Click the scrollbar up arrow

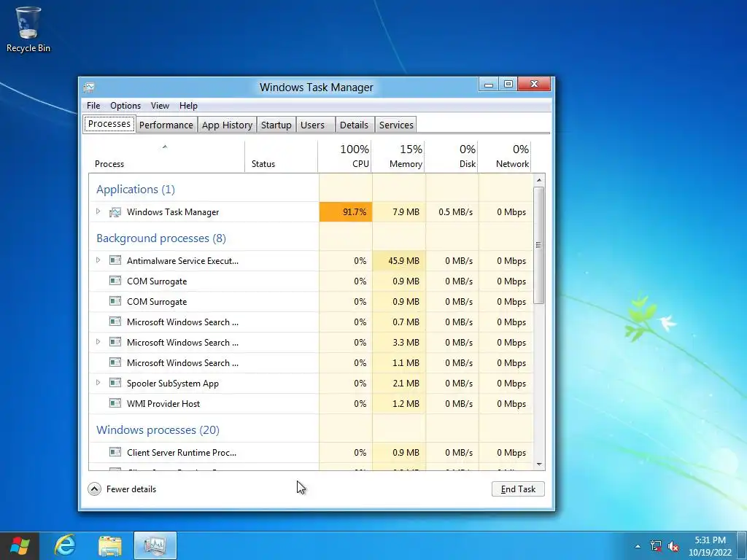pos(539,180)
